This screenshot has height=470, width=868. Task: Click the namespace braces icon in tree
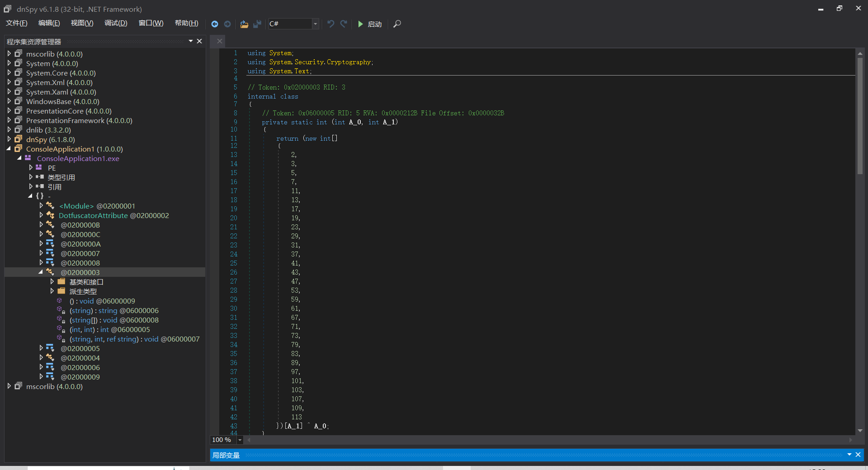(40, 196)
